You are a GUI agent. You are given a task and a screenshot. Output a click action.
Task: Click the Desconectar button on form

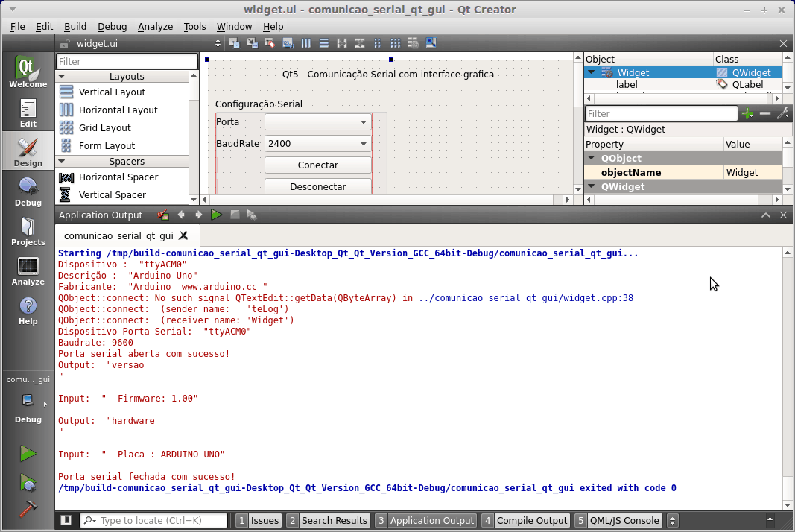[318, 186]
